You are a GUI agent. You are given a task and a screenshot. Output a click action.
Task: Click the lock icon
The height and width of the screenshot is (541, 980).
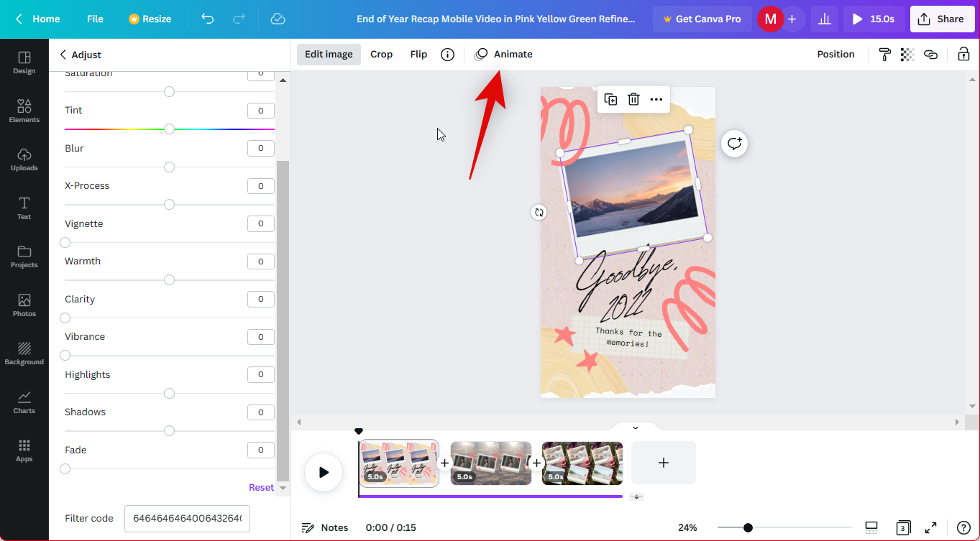coord(963,55)
